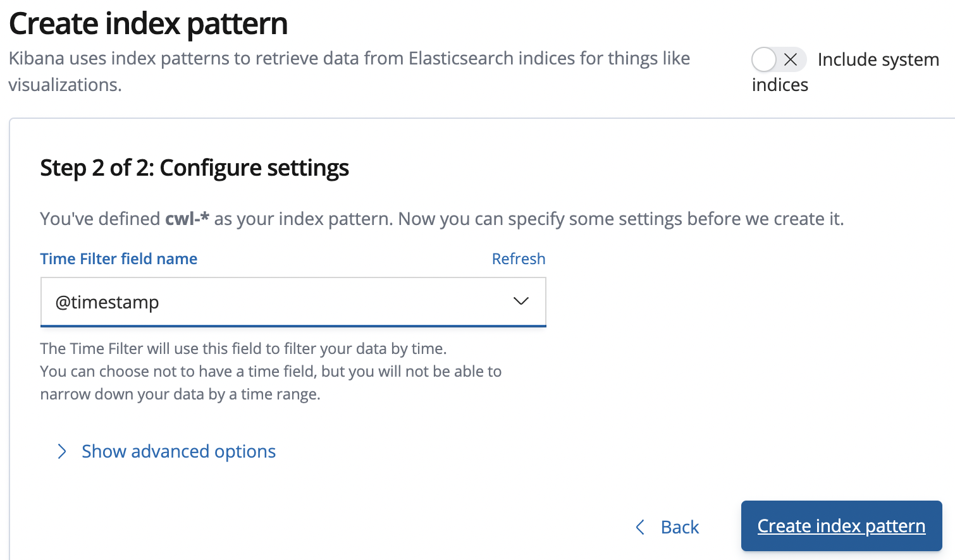This screenshot has width=955, height=560.
Task: Click the 'Time Filter field name' label
Action: (x=119, y=259)
